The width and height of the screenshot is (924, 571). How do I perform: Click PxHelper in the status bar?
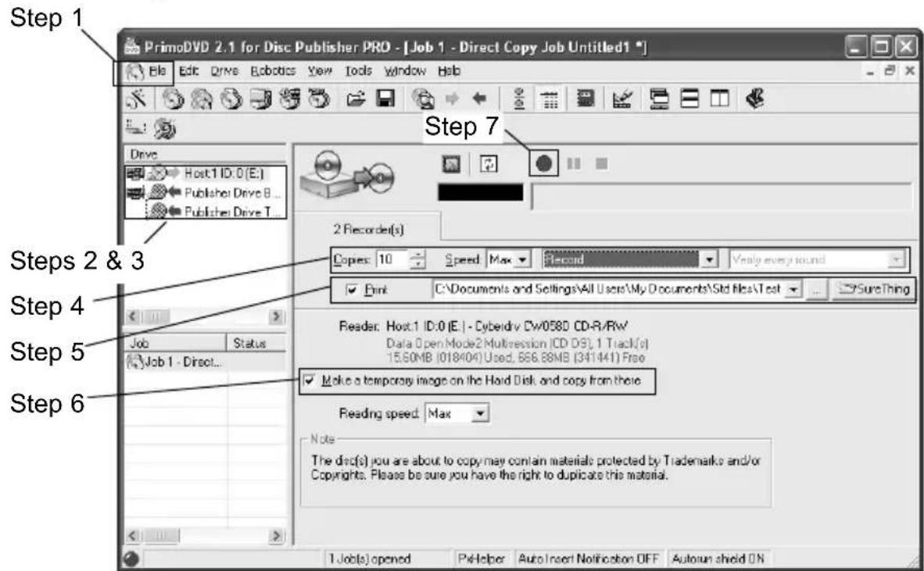click(481, 559)
